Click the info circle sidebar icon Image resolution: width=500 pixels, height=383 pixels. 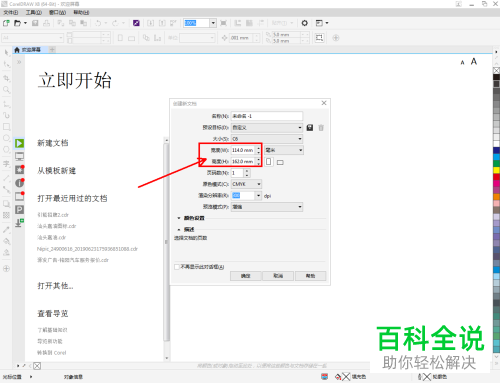tap(19, 183)
